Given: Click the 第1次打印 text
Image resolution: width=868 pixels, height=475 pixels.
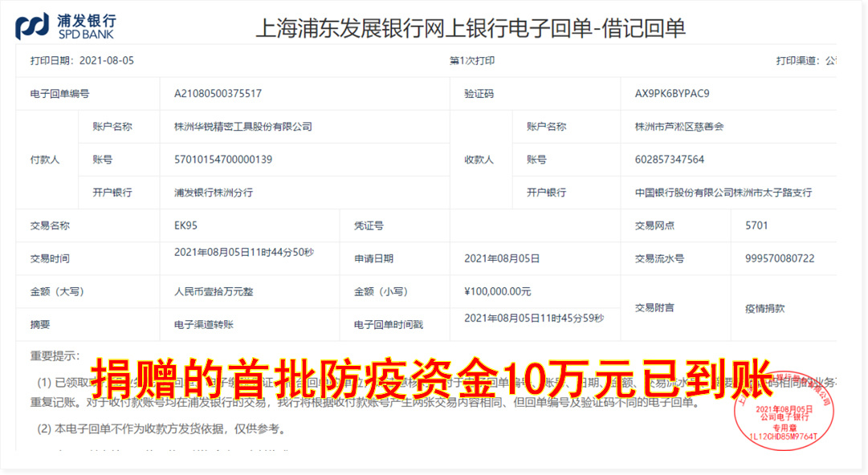Looking at the screenshot, I should pyautogui.click(x=471, y=60).
